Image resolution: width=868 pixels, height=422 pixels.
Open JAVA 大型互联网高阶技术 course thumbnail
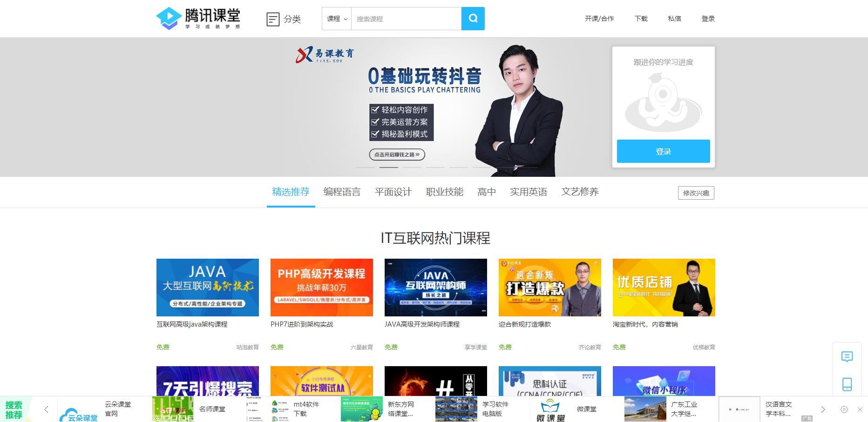[x=208, y=288]
